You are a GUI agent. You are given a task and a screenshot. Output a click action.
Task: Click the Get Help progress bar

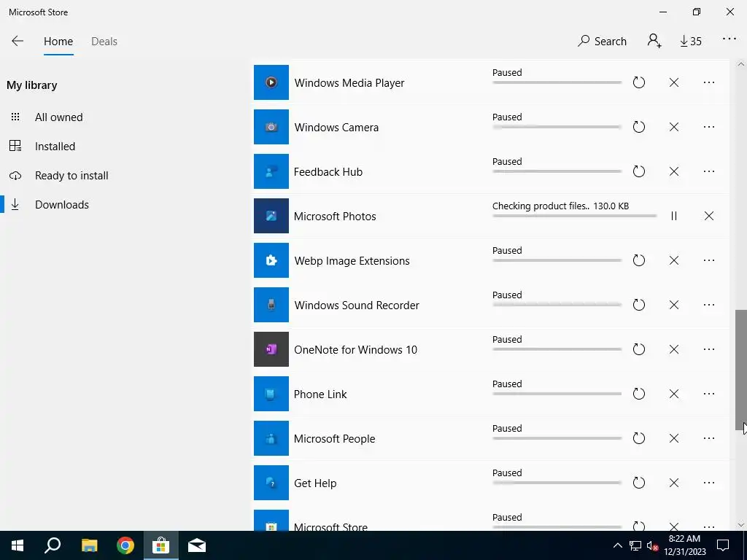pyautogui.click(x=557, y=483)
